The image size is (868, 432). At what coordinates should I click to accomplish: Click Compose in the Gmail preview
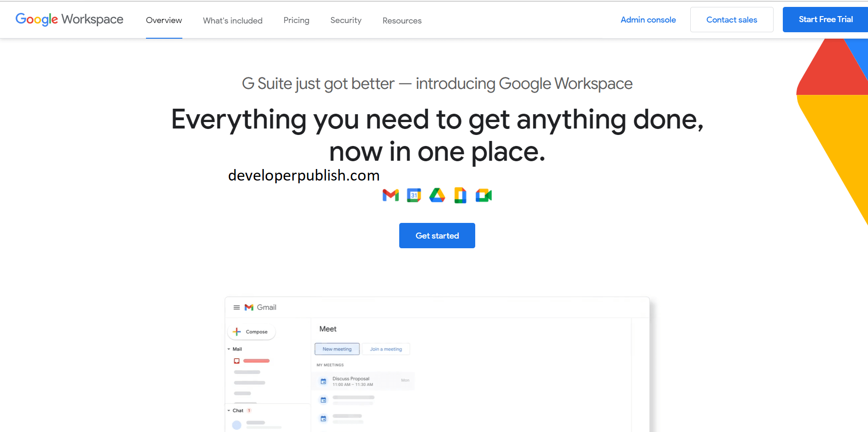pyautogui.click(x=251, y=332)
